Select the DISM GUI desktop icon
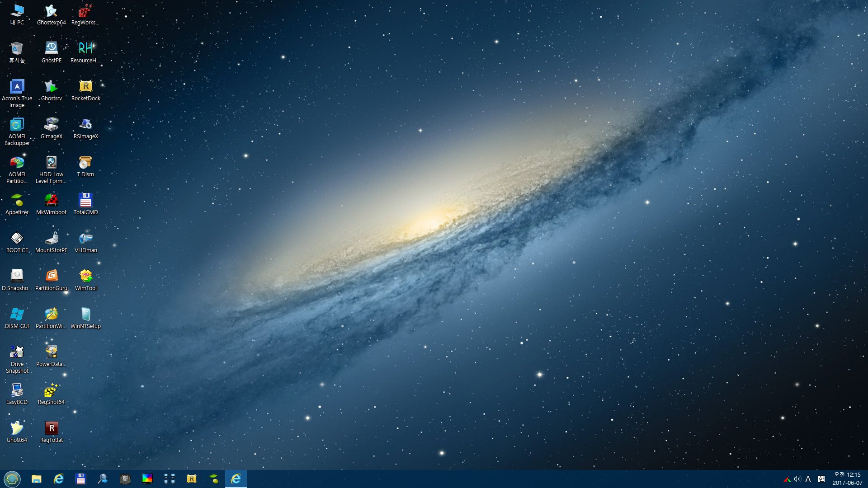 click(17, 318)
